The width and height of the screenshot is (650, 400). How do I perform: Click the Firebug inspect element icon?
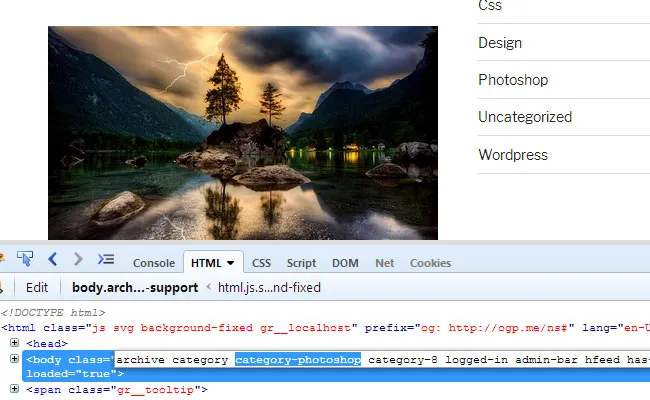[25, 260]
